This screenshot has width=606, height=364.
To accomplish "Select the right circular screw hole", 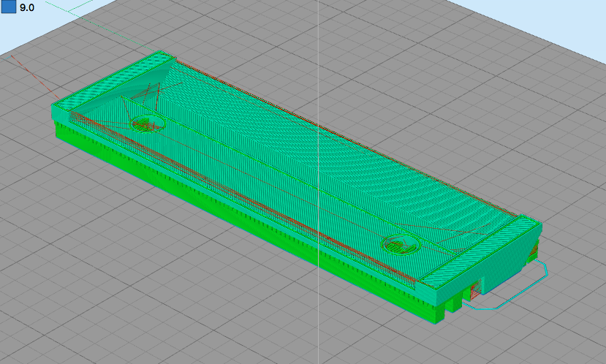I will (401, 245).
